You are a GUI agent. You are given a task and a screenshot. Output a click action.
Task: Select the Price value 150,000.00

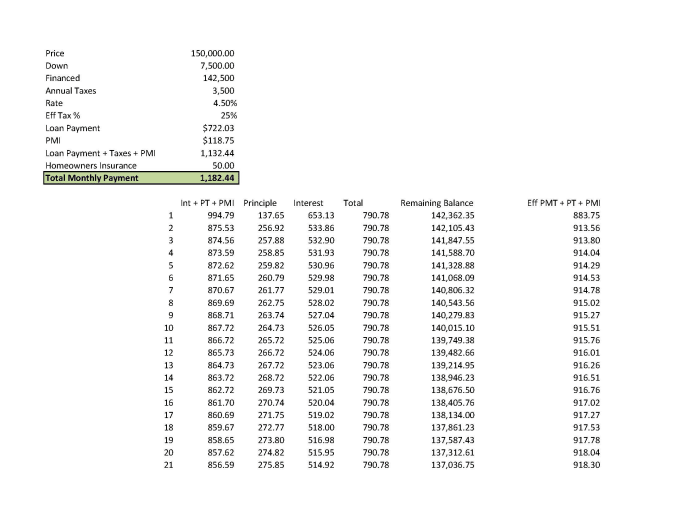(x=212, y=53)
